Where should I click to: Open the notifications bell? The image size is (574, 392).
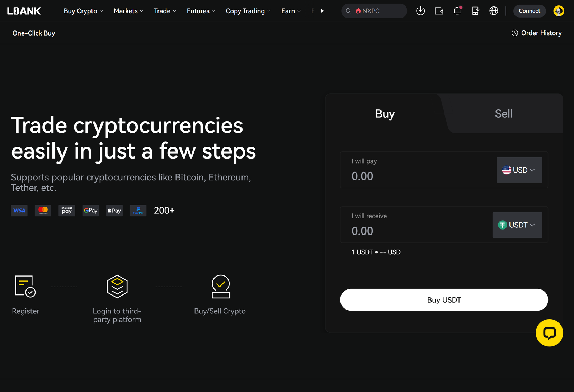click(457, 11)
